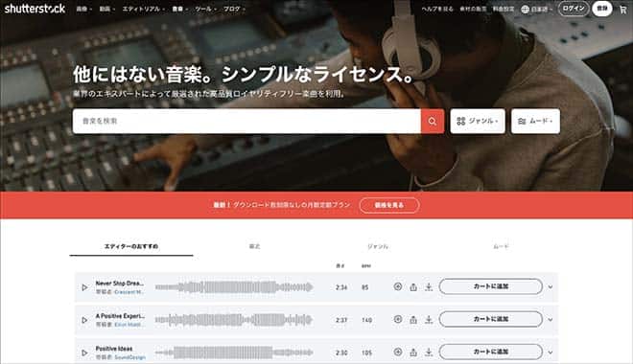Seek within A Positive Experience waveform
Viewport: 633px width, 364px height.
(234, 320)
